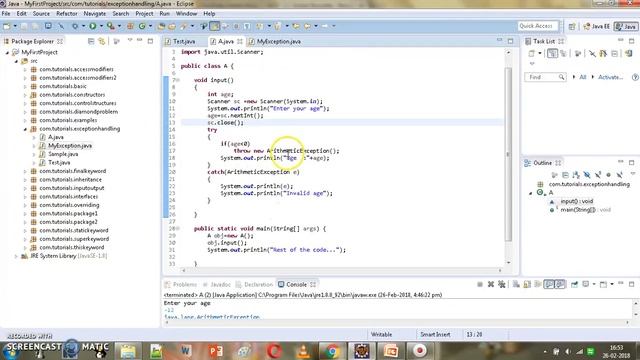Toggle Show Console on standard output change
Screen dimensions: 640x360
(549, 284)
